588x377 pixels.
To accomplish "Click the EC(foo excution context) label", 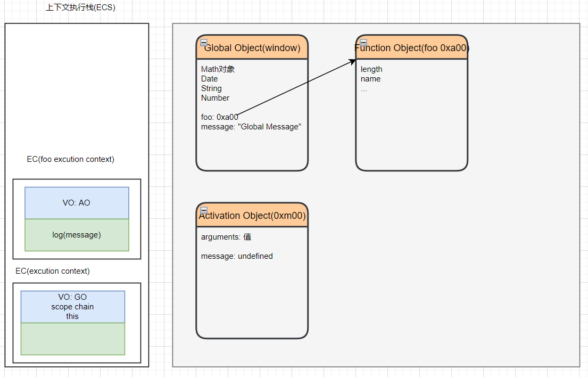I will (x=71, y=159).
